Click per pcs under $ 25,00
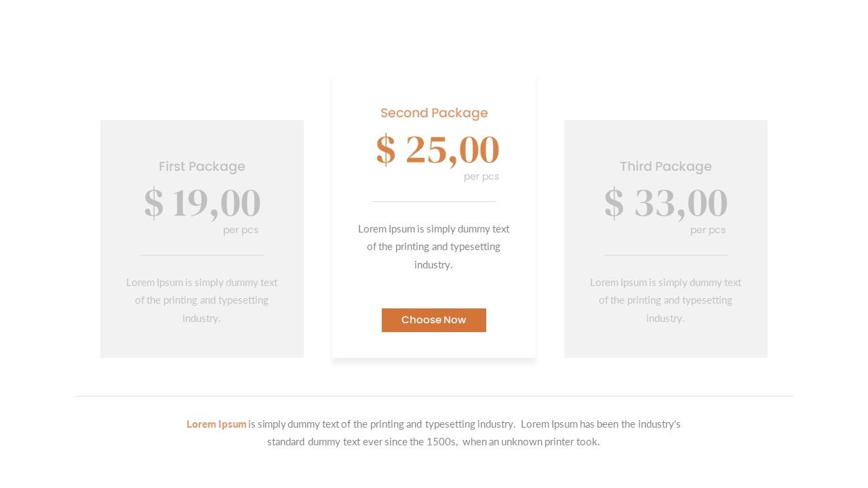This screenshot has width=868, height=488. click(481, 177)
